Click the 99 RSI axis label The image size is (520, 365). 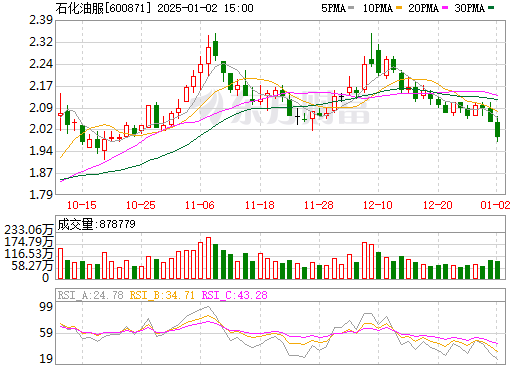click(x=46, y=307)
